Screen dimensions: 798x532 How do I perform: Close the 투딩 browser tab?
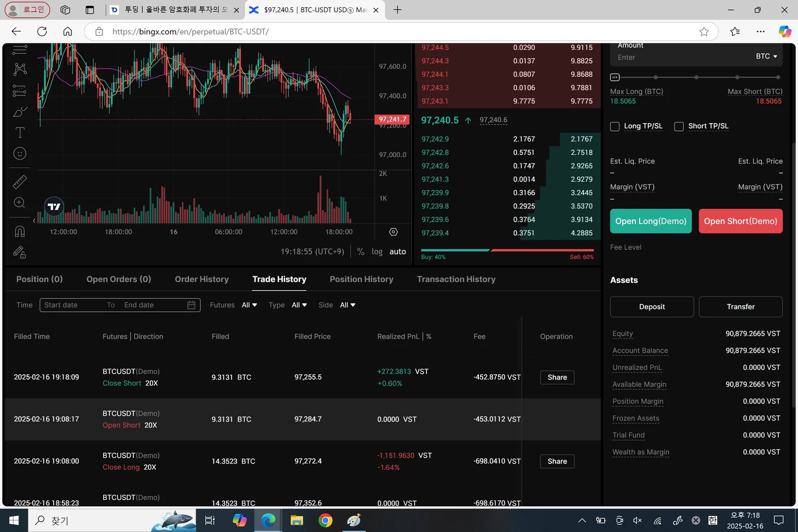236,10
